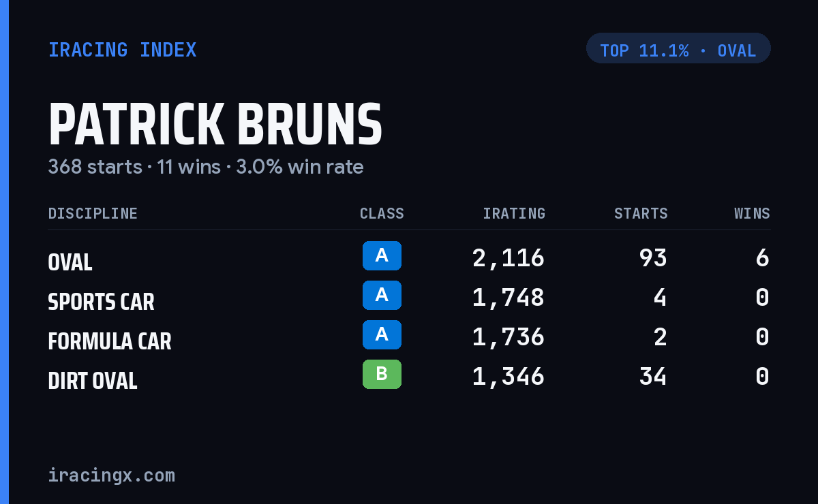
Task: Sort by the DISCIPLINE column header
Action: pos(93,214)
